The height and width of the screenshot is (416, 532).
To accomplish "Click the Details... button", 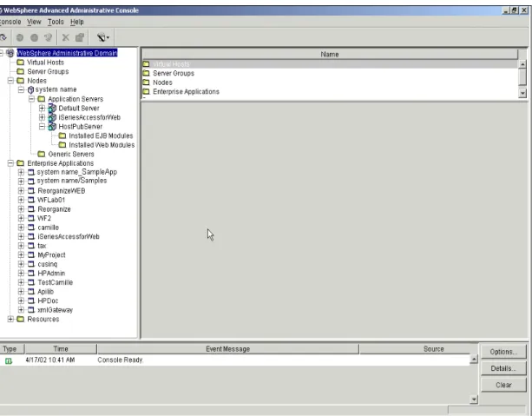I will click(x=503, y=368).
